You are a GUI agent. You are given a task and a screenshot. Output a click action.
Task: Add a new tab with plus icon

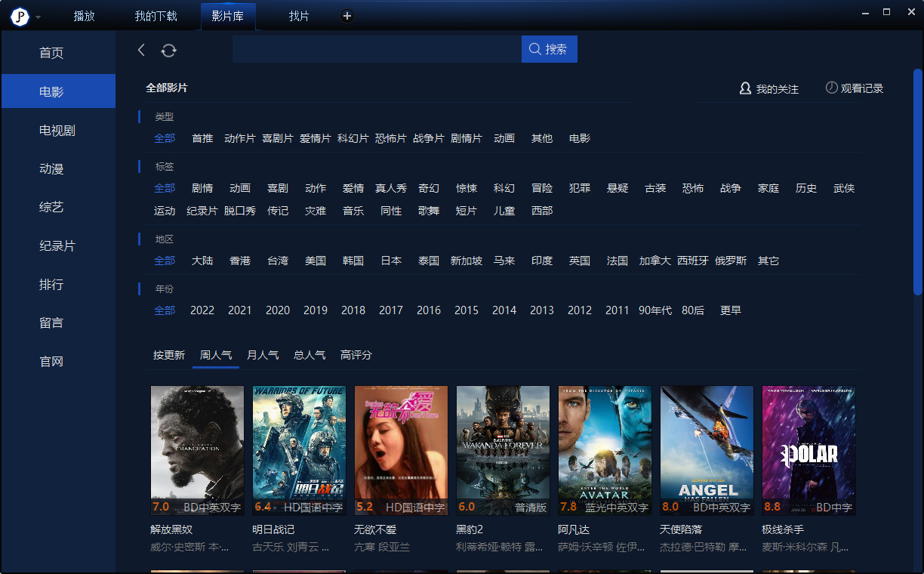tap(347, 16)
